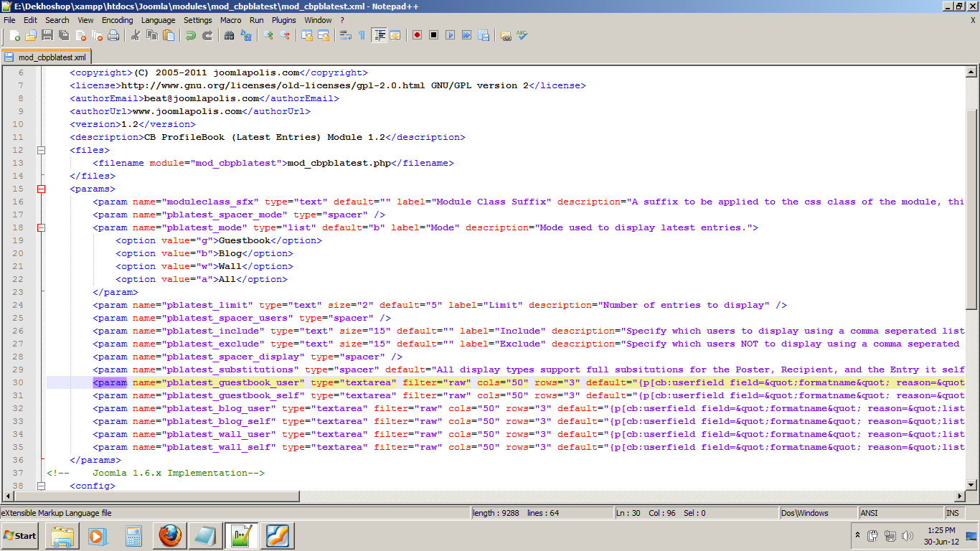Collapse the config fold on line 38
This screenshot has height=551, width=980.
(41, 486)
